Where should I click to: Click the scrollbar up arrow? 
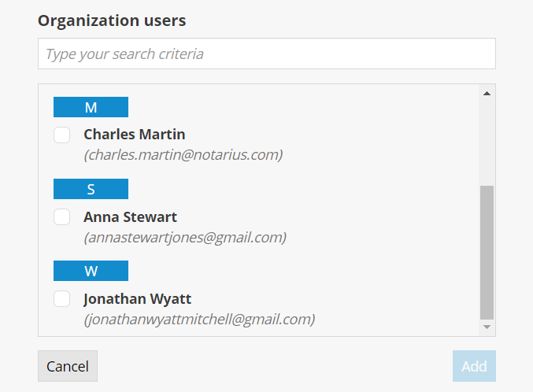point(487,94)
